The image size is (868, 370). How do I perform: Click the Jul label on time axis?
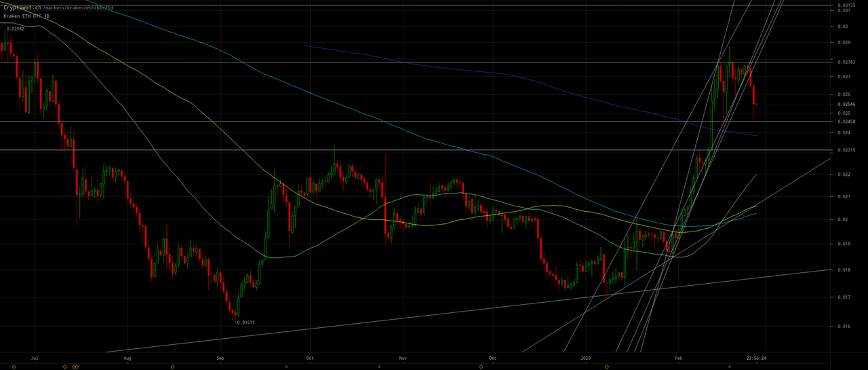pos(35,357)
